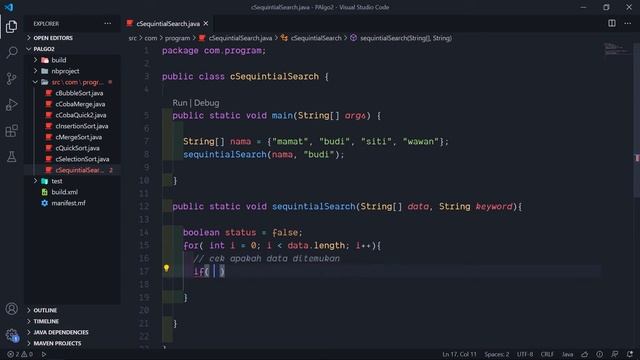This screenshot has width=640, height=360.
Task: Open the Run and Debug view
Action: [x=11, y=104]
